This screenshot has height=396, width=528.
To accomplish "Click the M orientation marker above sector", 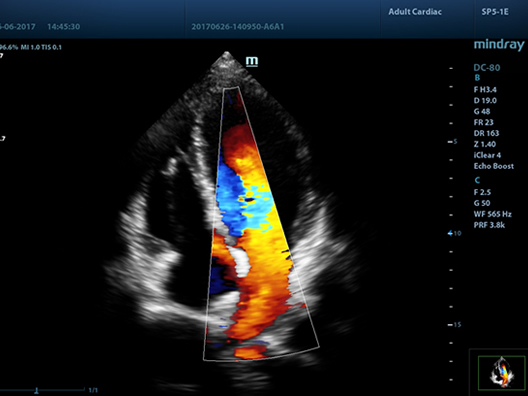I will (x=252, y=61).
